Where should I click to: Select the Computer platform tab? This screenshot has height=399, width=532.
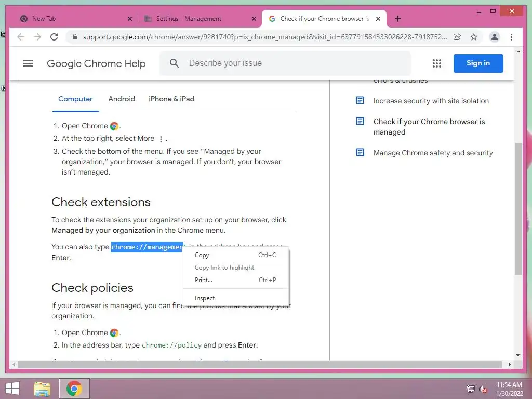(x=75, y=99)
